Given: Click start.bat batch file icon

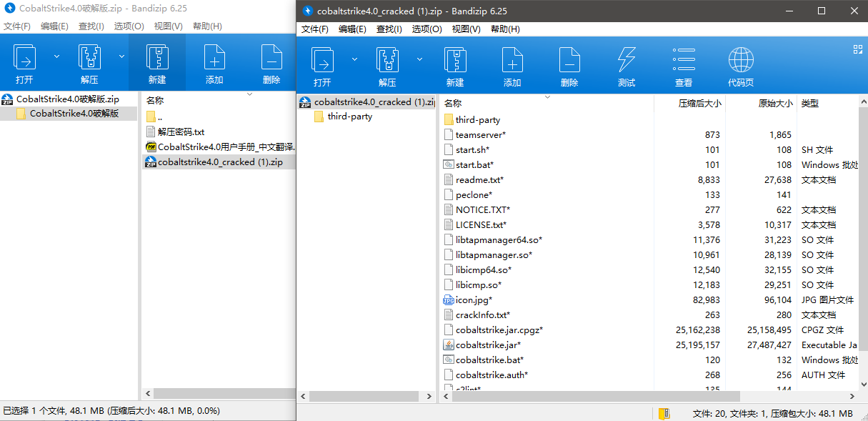Looking at the screenshot, I should (449, 164).
